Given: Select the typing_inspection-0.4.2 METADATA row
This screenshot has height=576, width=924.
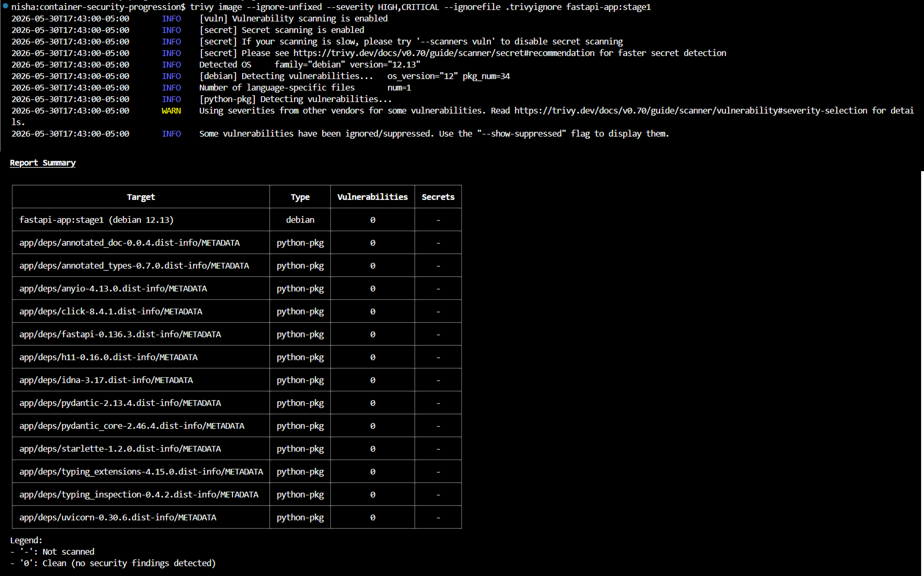Looking at the screenshot, I should tap(237, 494).
